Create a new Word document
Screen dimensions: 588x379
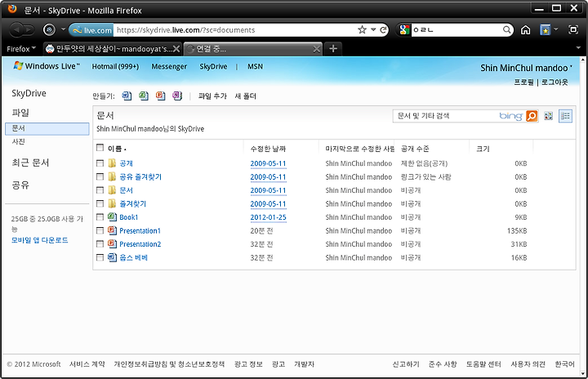click(x=127, y=96)
